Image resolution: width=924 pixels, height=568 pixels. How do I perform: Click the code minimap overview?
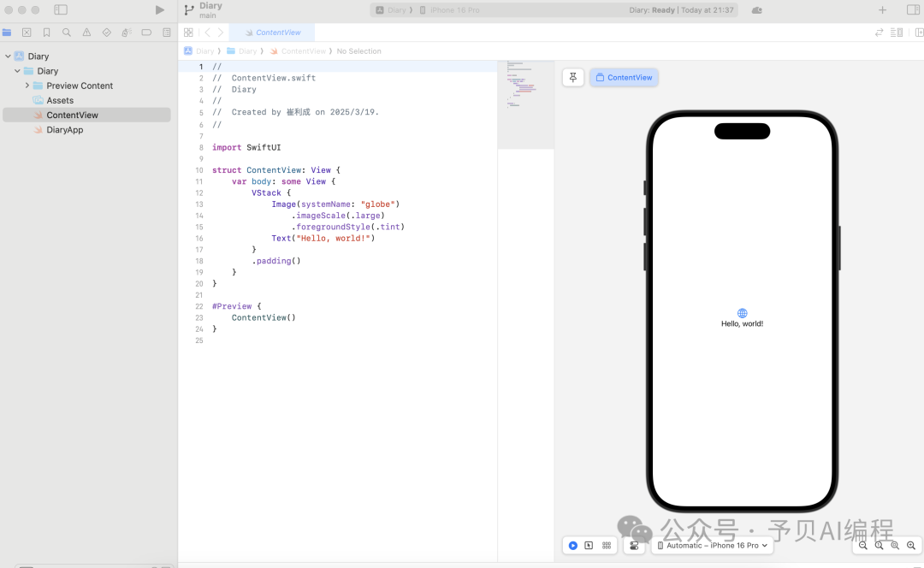click(x=525, y=104)
